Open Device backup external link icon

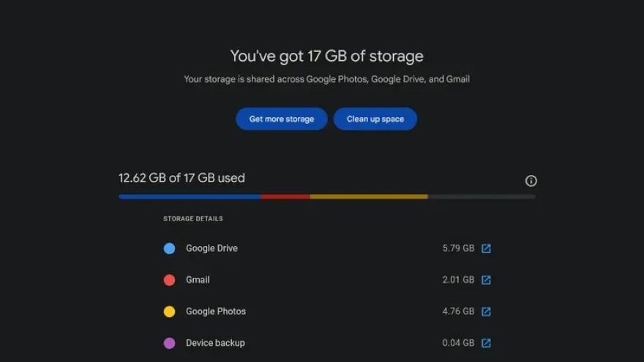(x=486, y=343)
